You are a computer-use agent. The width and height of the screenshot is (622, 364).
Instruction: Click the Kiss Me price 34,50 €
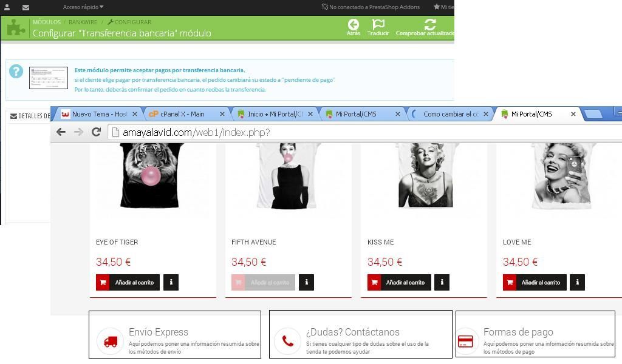[x=384, y=262]
